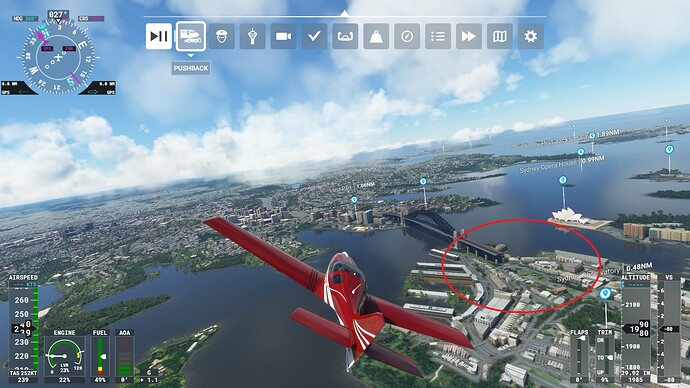The height and width of the screenshot is (388, 690).
Task: Open the VFR Map icon
Action: point(500,36)
